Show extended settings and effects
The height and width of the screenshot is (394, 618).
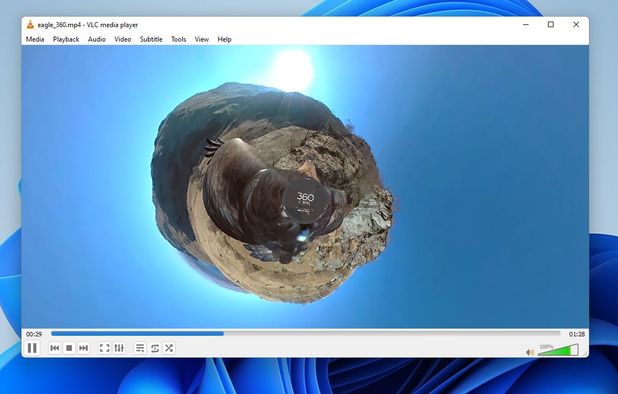click(x=119, y=348)
